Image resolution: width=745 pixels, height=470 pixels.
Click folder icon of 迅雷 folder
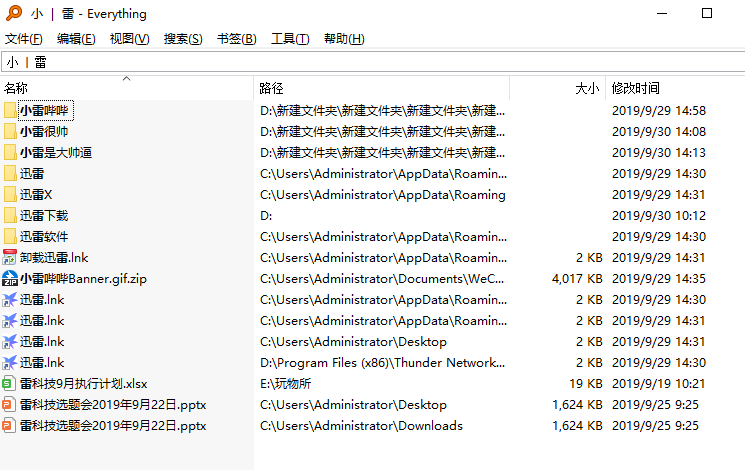(10, 173)
